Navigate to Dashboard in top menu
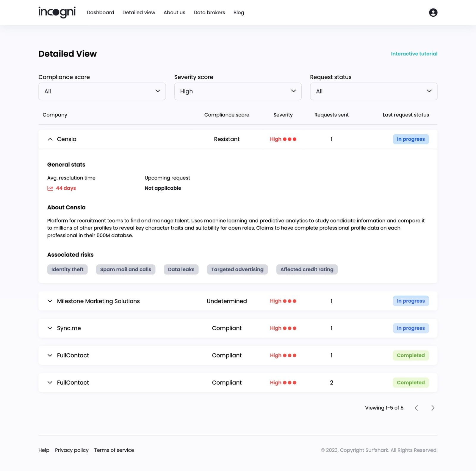The width and height of the screenshot is (476, 471). 100,13
